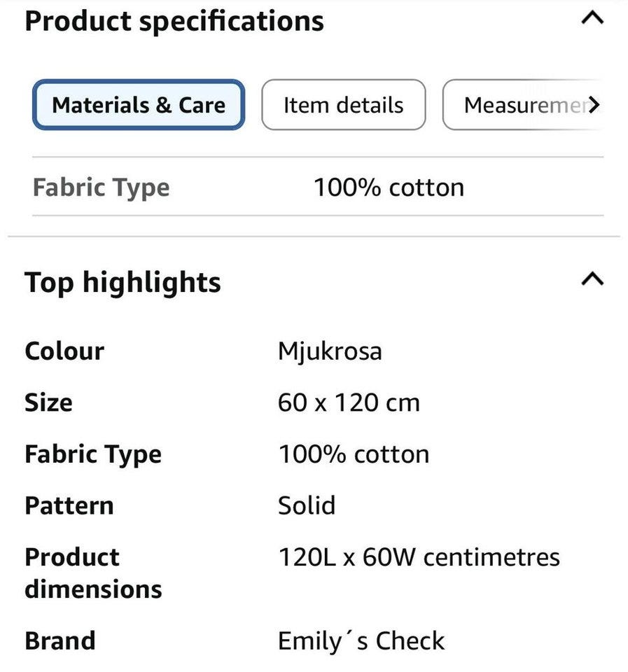Tap the Top highlights heading

123,282
